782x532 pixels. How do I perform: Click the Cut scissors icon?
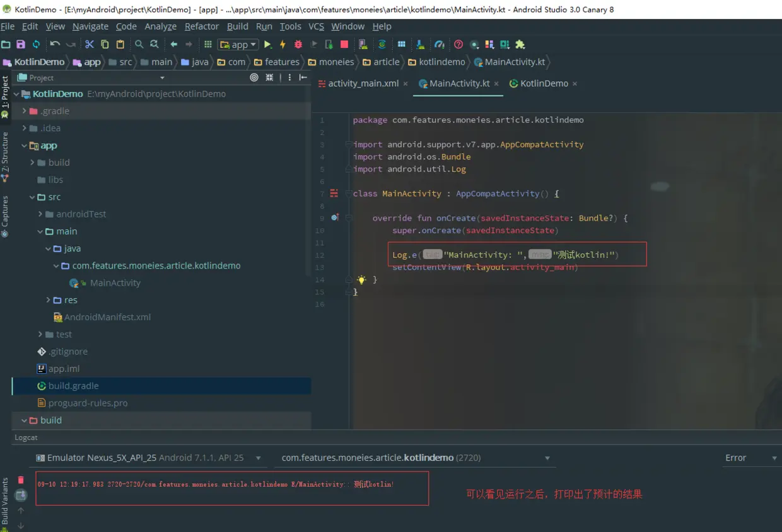pyautogui.click(x=89, y=44)
